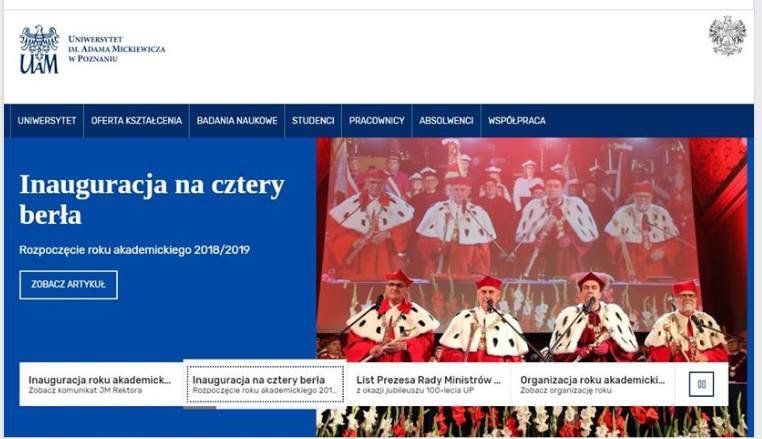This screenshot has height=439, width=762.
Task: Click the ZOBACZ ARTYKUŁ button
Action: 69,285
